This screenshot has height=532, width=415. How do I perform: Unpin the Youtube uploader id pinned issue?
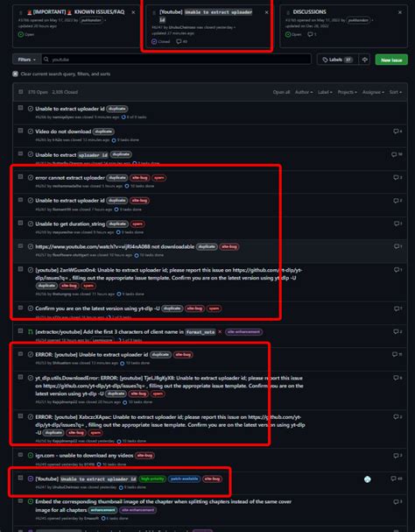pyautogui.click(x=266, y=12)
